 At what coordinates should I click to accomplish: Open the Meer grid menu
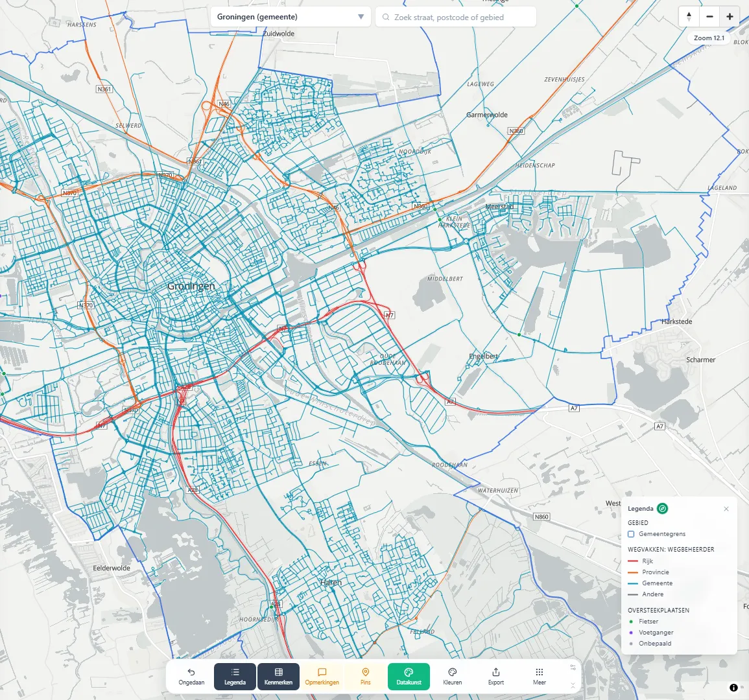[540, 677]
